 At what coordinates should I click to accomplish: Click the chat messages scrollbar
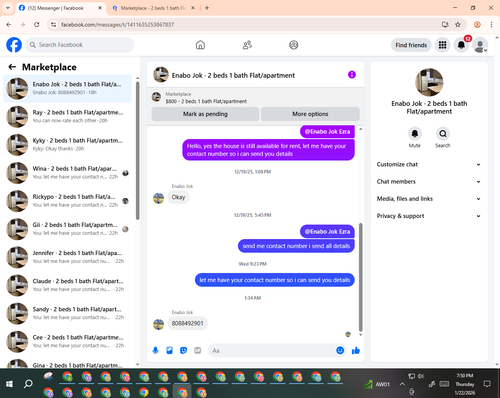point(360,277)
